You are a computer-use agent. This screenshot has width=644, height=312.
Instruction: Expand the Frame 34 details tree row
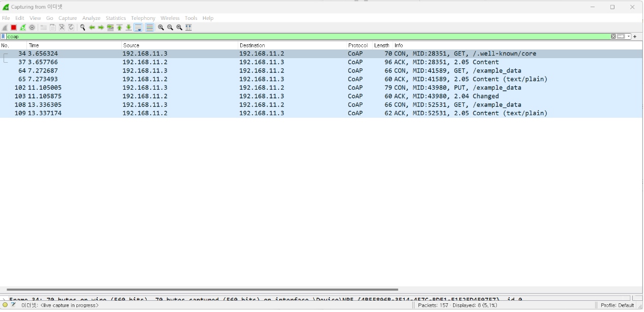(4, 300)
